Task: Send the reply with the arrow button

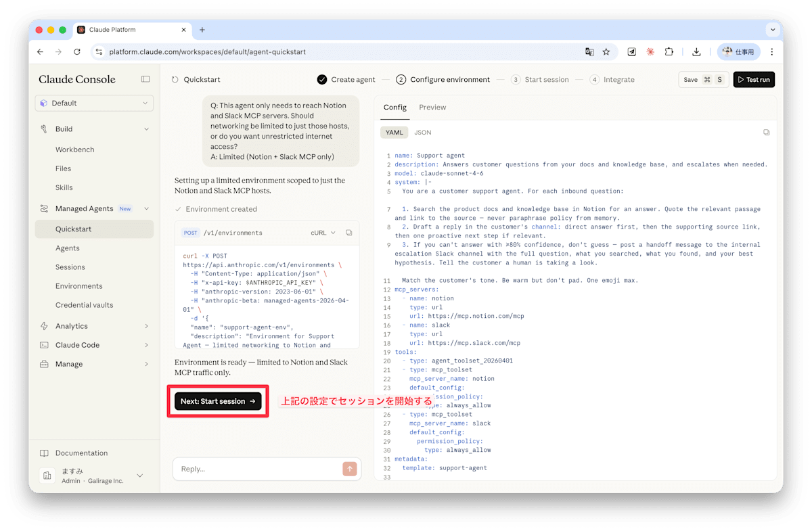Action: point(349,468)
